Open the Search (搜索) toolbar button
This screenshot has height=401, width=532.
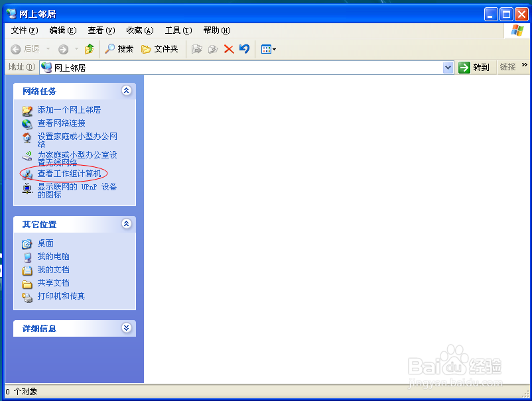tap(119, 49)
